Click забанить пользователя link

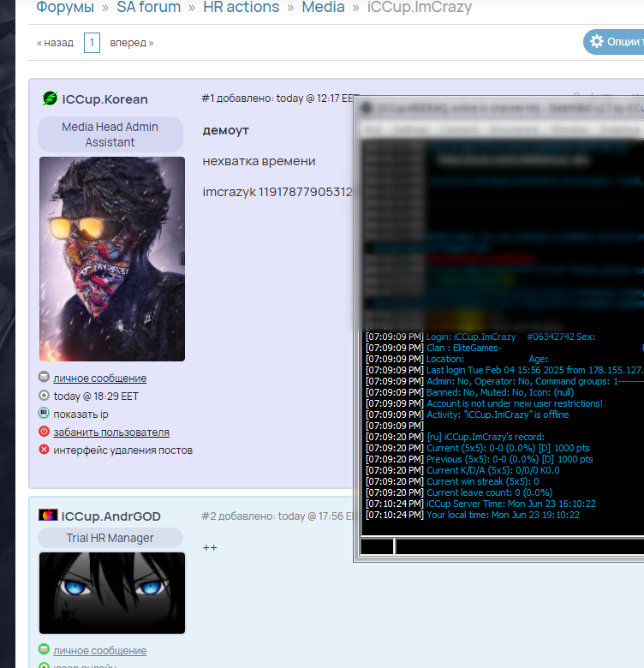(111, 432)
